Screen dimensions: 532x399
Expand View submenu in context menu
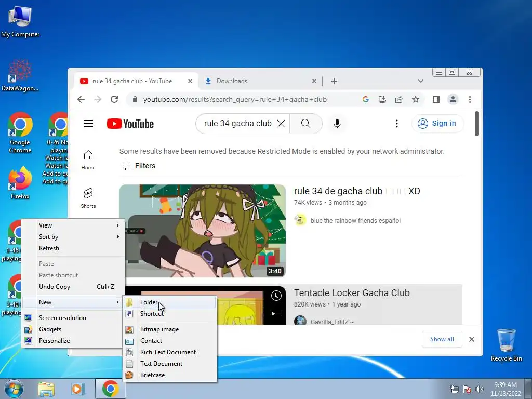[x=73, y=225]
